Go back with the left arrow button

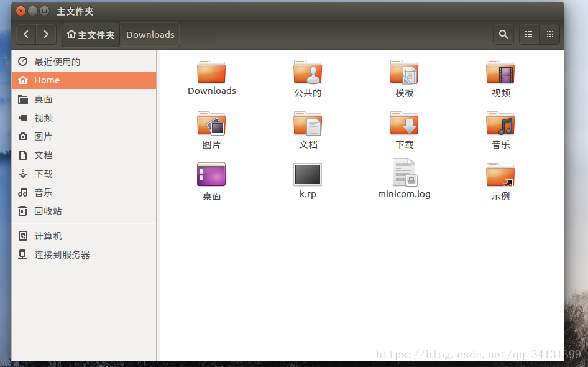pos(26,35)
